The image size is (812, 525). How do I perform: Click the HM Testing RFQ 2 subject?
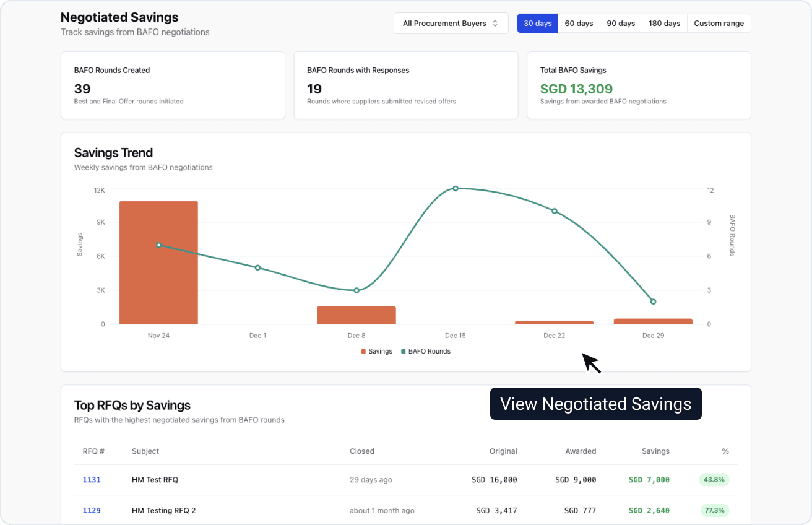(163, 510)
